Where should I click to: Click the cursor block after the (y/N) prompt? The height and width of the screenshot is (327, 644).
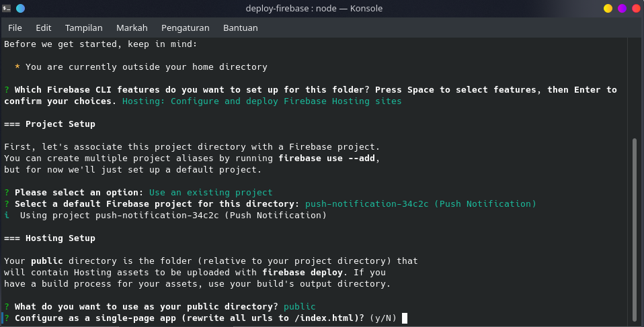click(405, 318)
